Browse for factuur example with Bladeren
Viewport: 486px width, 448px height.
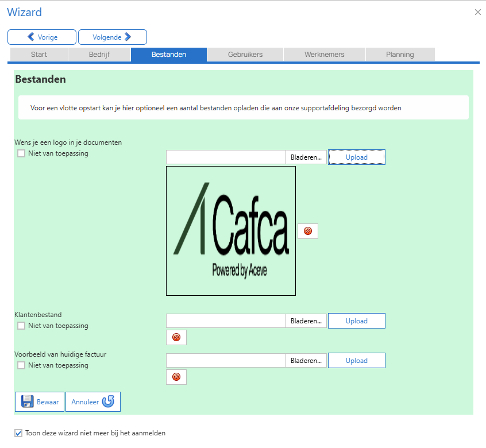pos(306,360)
